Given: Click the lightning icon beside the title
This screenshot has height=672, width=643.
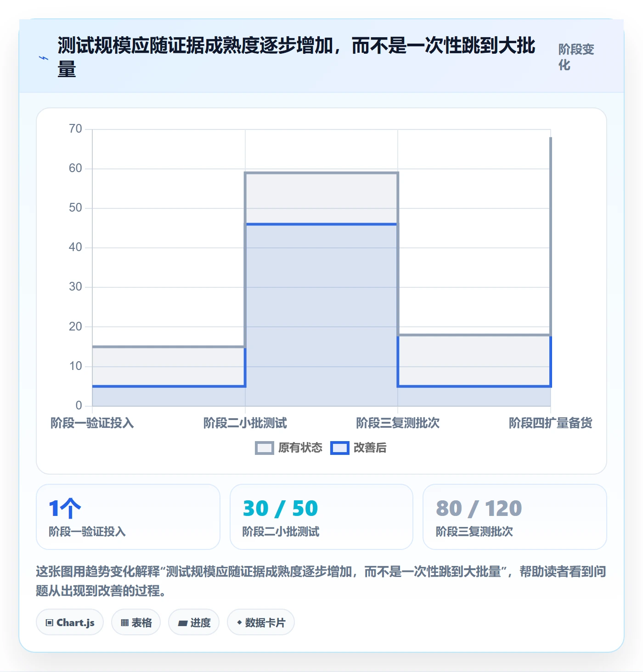Looking at the screenshot, I should point(44,58).
